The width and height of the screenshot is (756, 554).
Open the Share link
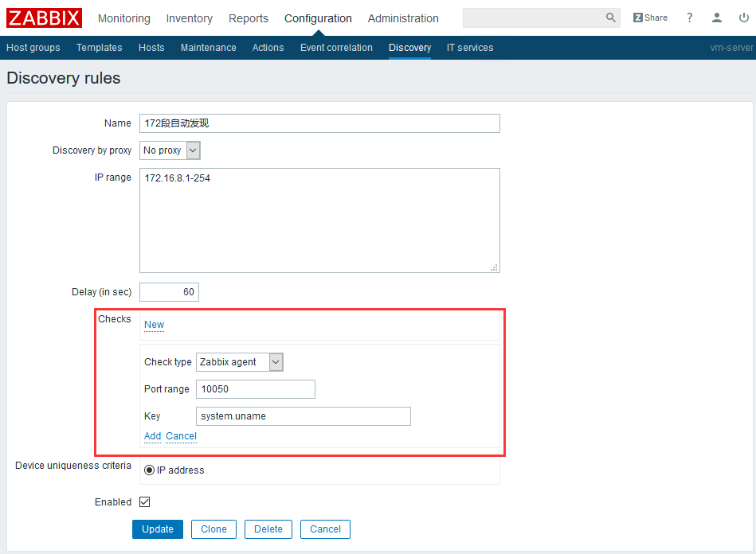(x=650, y=18)
